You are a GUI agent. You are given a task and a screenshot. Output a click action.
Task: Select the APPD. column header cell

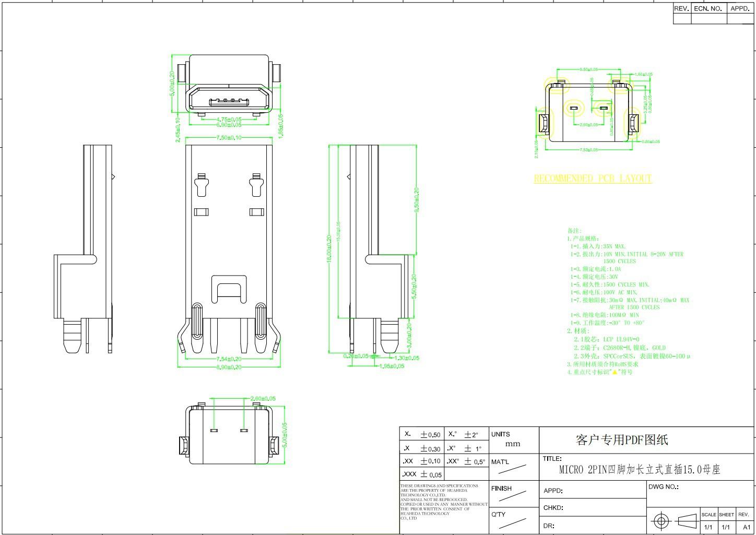point(739,8)
